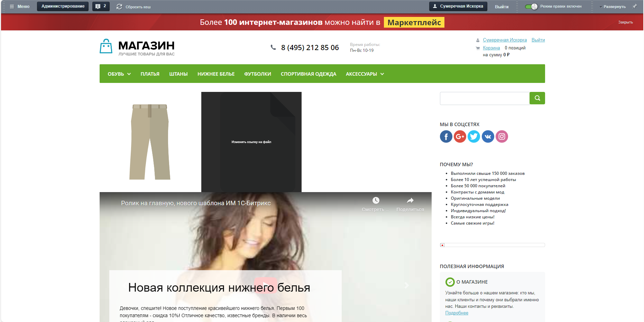Click the Администрирование button
Viewport: 644px width, 322px height.
coord(63,6)
